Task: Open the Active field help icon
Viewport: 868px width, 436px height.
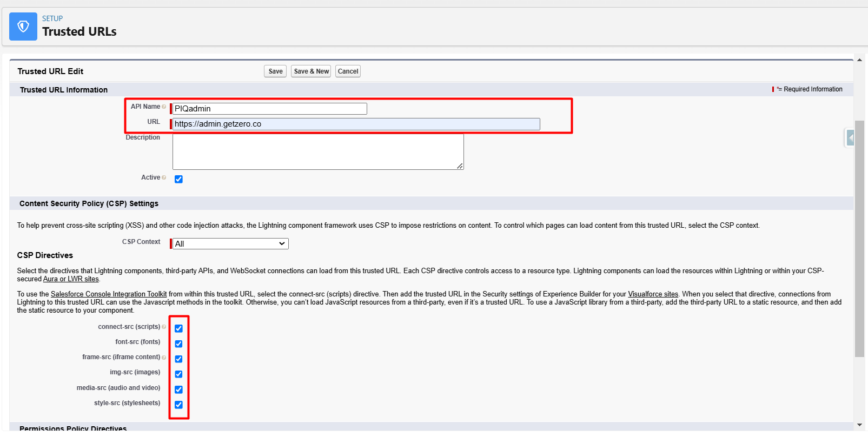Action: coord(164,177)
